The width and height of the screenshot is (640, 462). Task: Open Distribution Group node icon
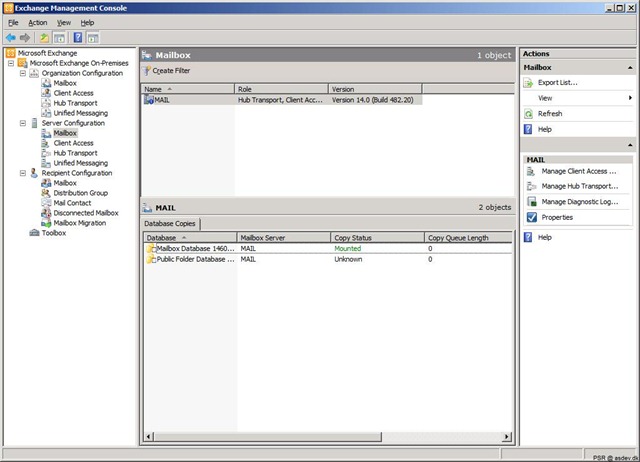click(x=46, y=193)
